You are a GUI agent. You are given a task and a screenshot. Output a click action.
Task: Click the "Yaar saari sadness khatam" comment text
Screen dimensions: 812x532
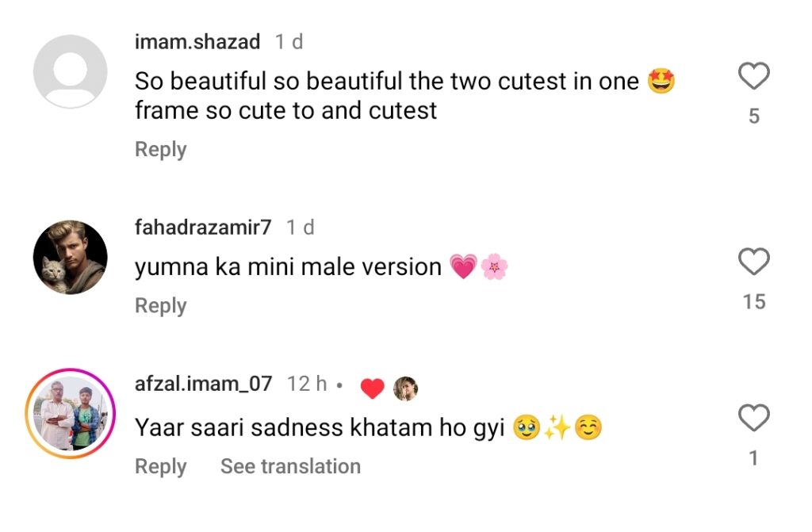[x=320, y=428]
